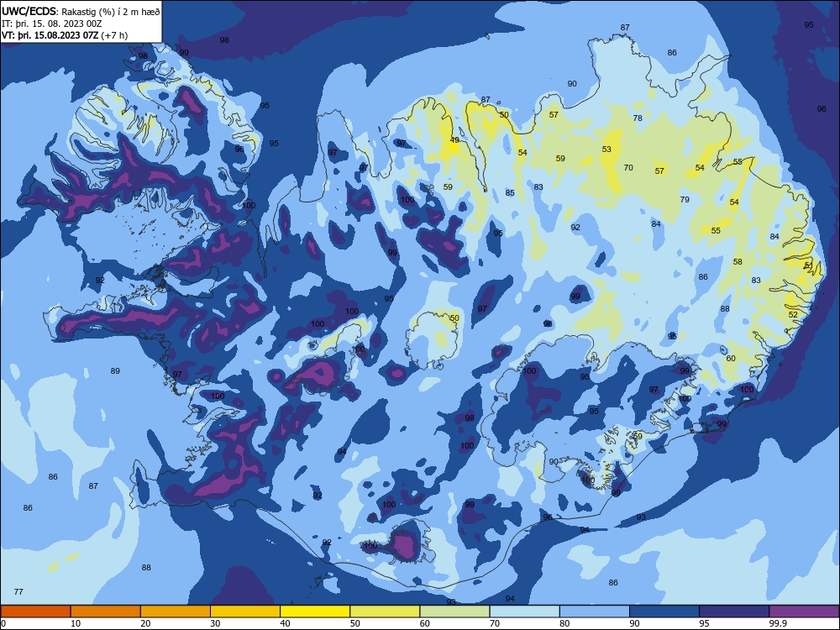The width and height of the screenshot is (840, 630).
Task: Click the '49' humidity value on the map
Action: (454, 139)
